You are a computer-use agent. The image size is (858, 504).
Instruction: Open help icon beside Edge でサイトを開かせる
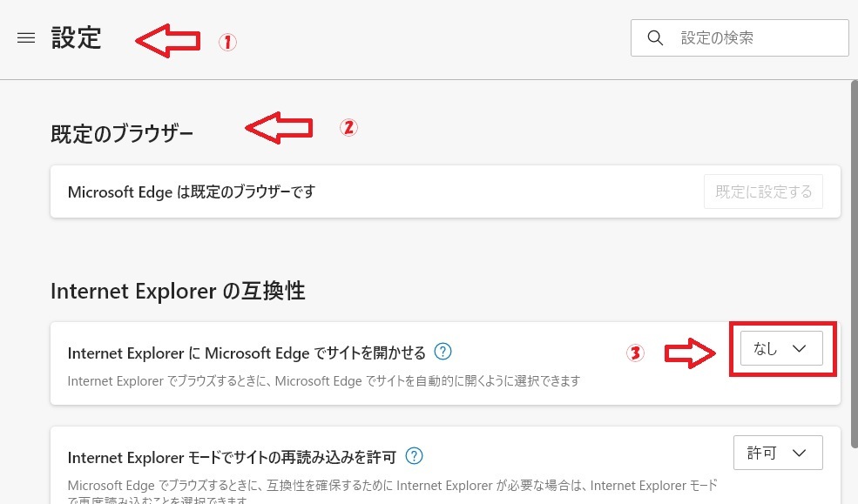point(443,352)
